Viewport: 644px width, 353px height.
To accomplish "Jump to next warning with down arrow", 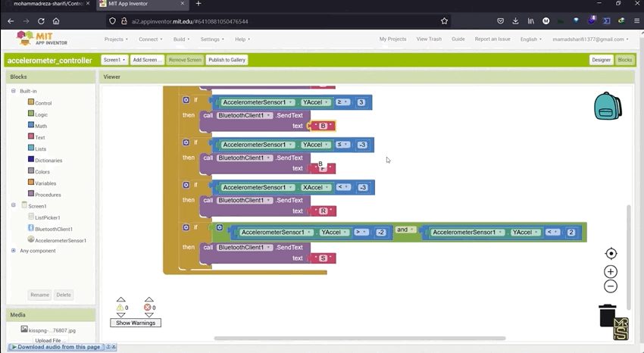I will click(x=120, y=315).
